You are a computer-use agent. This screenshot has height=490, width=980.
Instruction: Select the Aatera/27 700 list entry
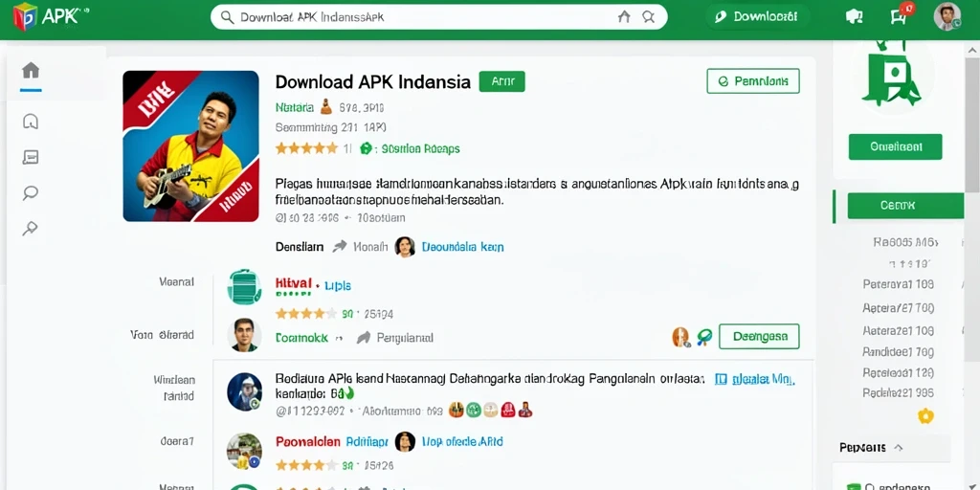tap(898, 308)
